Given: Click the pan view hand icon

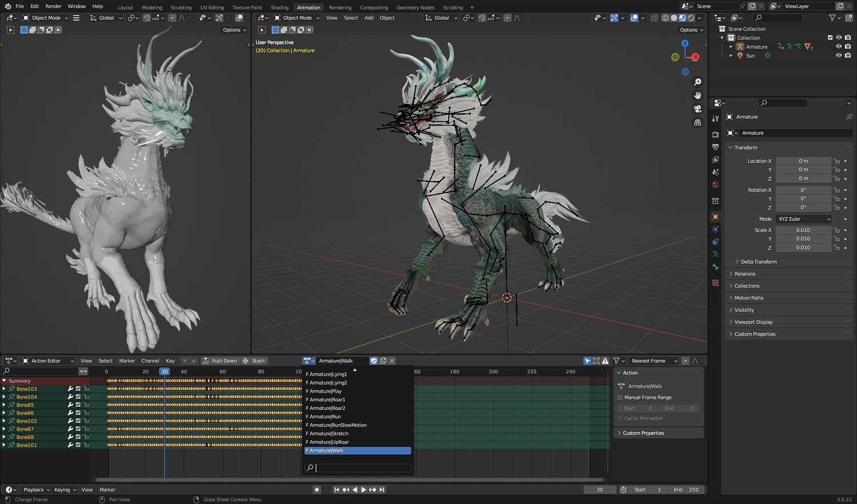Looking at the screenshot, I should pyautogui.click(x=698, y=95).
